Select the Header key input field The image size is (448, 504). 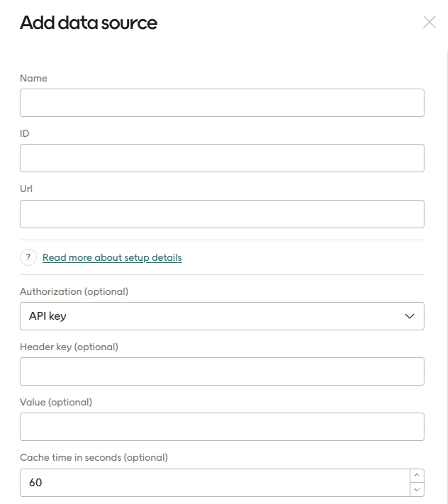(x=222, y=371)
